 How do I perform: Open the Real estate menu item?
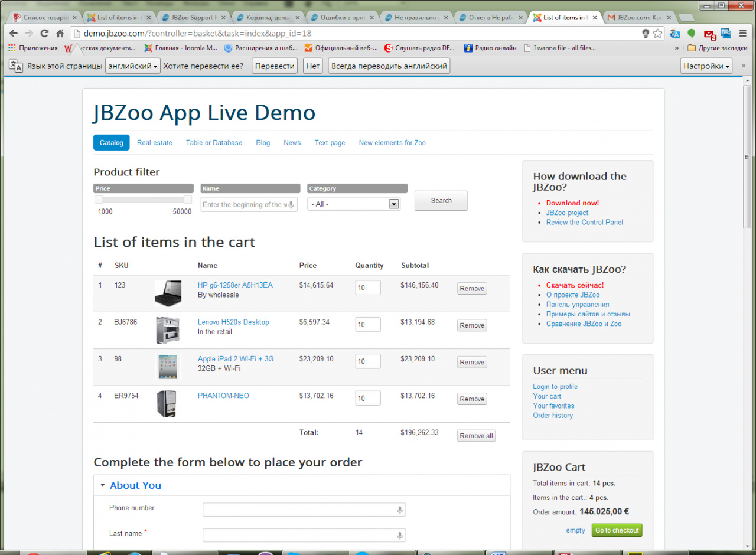click(155, 143)
